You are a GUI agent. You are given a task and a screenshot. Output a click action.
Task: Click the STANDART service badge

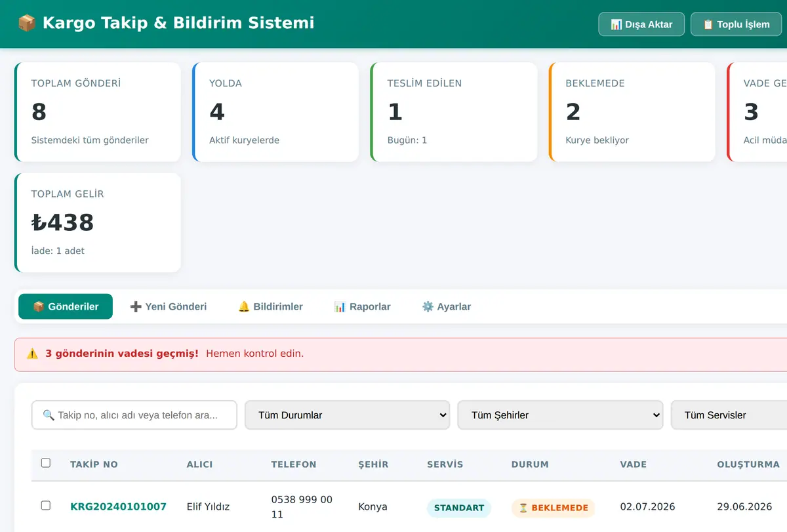coord(459,508)
